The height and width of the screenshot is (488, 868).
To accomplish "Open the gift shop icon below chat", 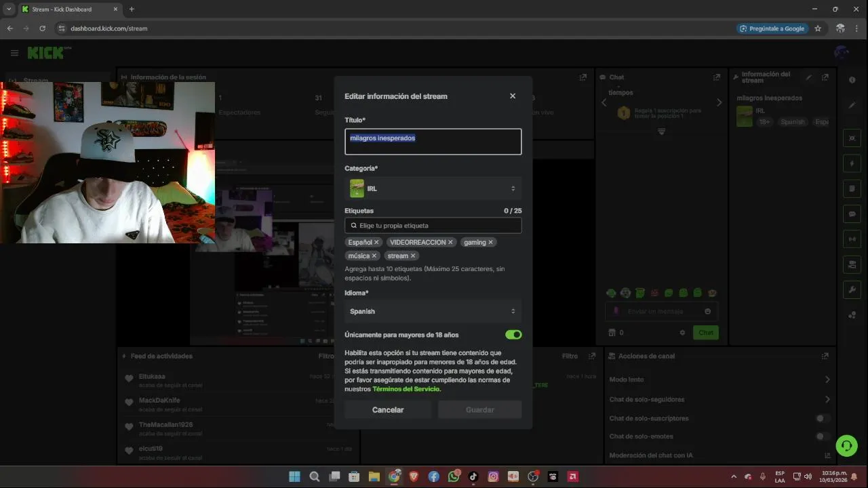I will [x=612, y=333].
